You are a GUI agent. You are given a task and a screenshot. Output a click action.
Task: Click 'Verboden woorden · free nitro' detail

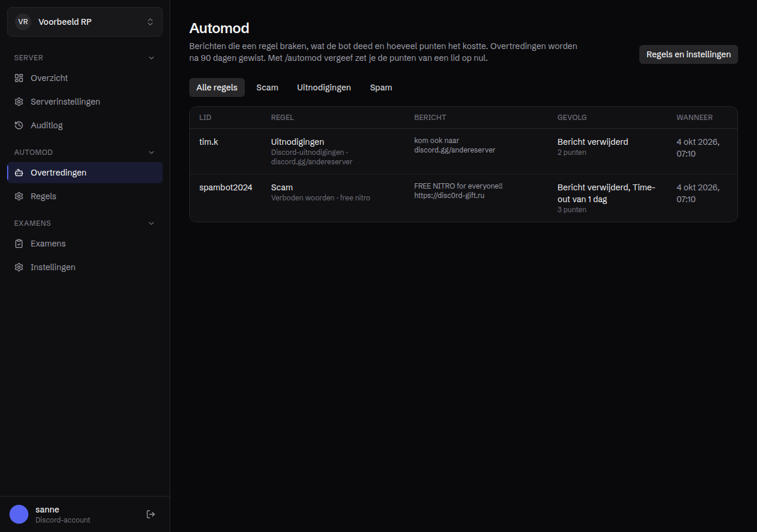321,198
